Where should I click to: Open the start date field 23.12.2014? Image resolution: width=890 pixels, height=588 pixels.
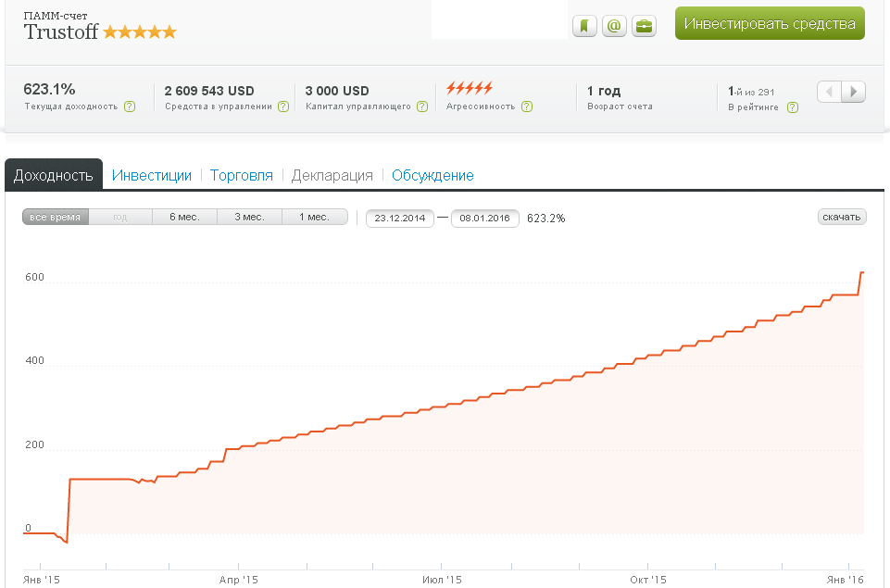[x=400, y=219]
